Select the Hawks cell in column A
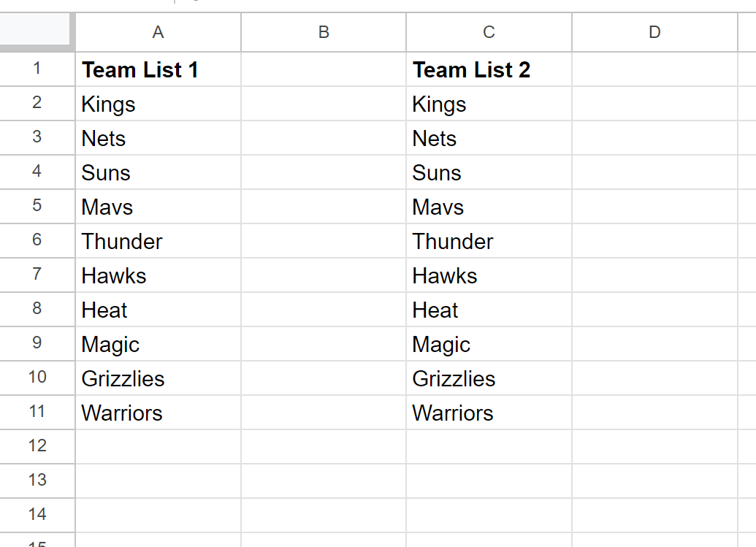The image size is (756, 547). click(159, 275)
